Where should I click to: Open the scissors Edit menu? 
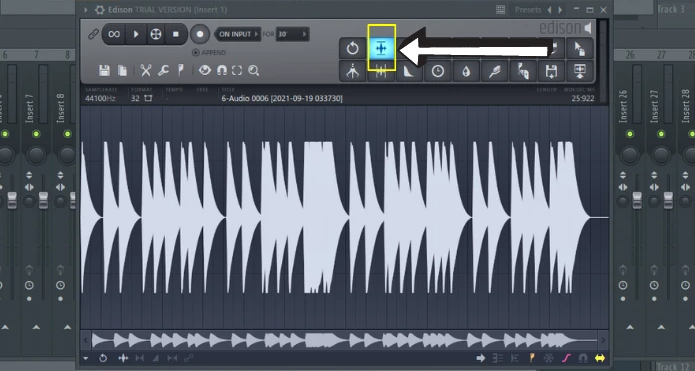146,70
